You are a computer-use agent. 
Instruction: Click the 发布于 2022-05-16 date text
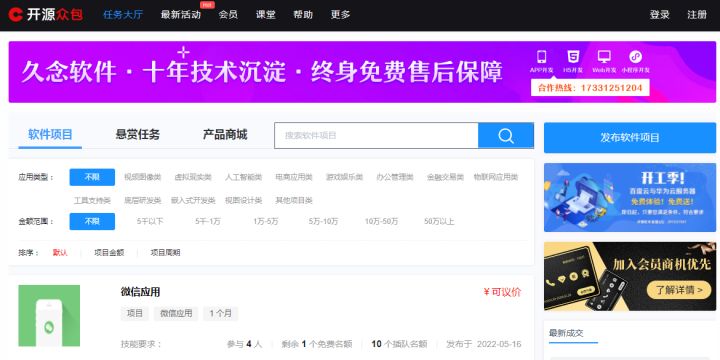point(484,344)
